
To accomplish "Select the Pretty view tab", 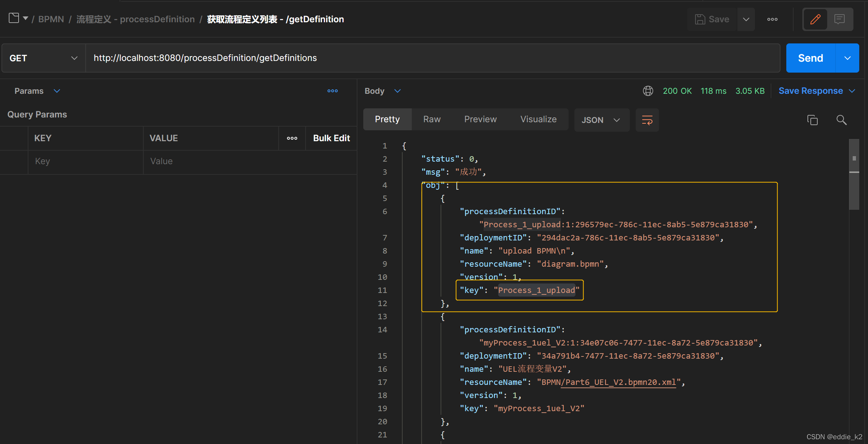I will [x=387, y=119].
